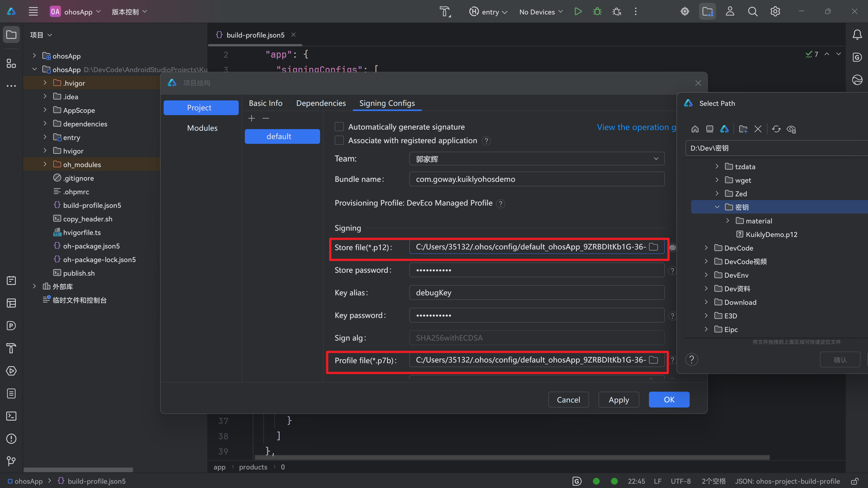Collapse the 密钥 folder in tree
This screenshot has height=488, width=868.
(x=717, y=207)
